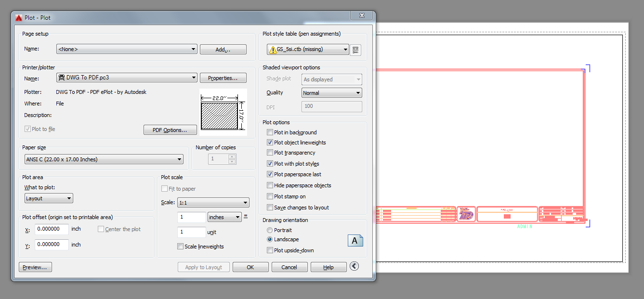The width and height of the screenshot is (644, 299).
Task: Toggle Plot paperspace last
Action: point(270,174)
